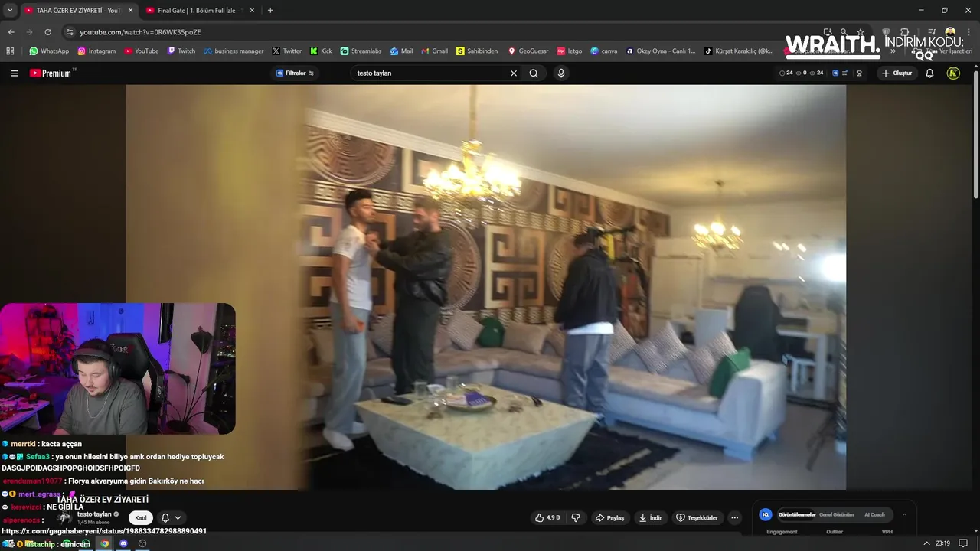Image resolution: width=980 pixels, height=551 pixels.
Task: Open the YouTube notifications bell
Action: point(929,73)
